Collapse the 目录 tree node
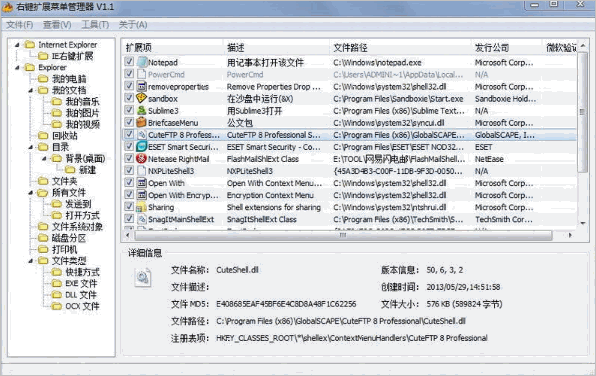Viewport: 596px width, 376px height. (31, 147)
